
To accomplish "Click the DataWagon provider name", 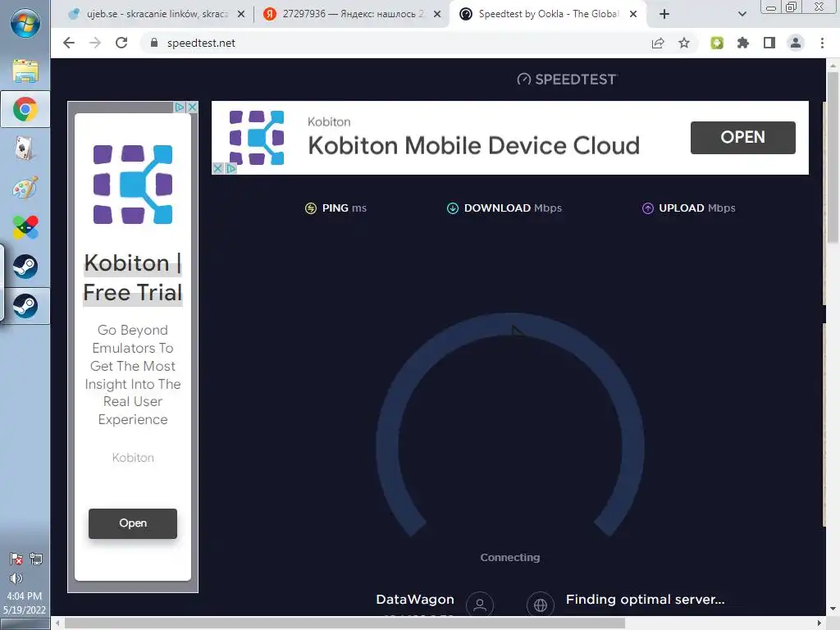I will pyautogui.click(x=415, y=600).
